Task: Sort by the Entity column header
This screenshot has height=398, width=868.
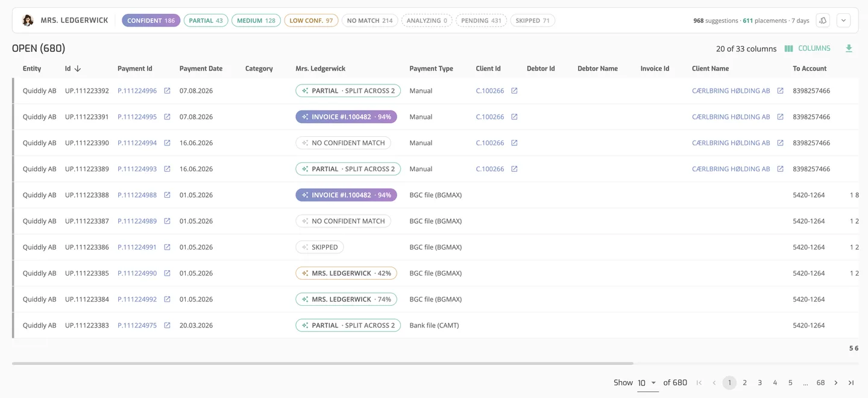Action: tap(32, 69)
